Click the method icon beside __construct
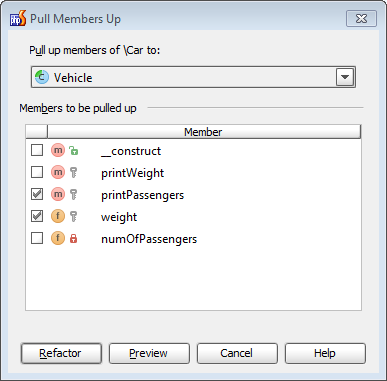Viewport: 387px width, 381px height. [x=58, y=150]
